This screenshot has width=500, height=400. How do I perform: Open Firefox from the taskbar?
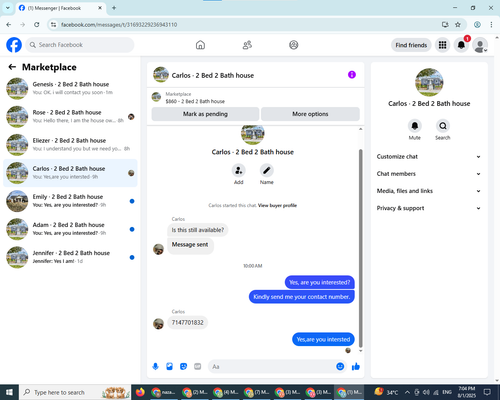(140, 392)
